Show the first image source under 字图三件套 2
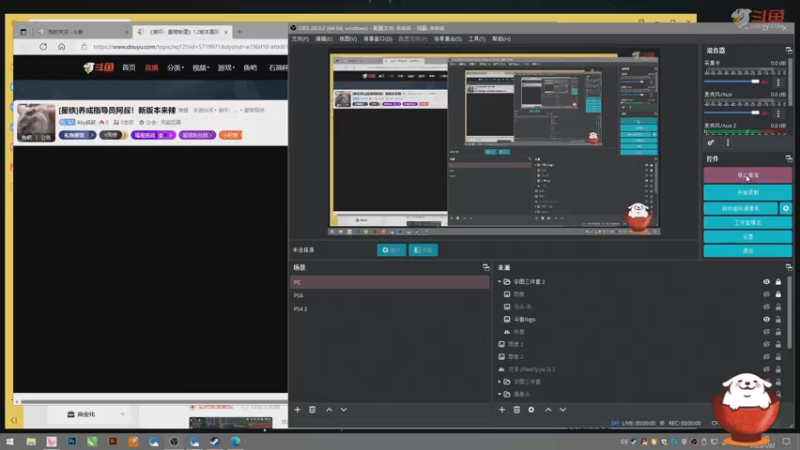 [x=766, y=294]
